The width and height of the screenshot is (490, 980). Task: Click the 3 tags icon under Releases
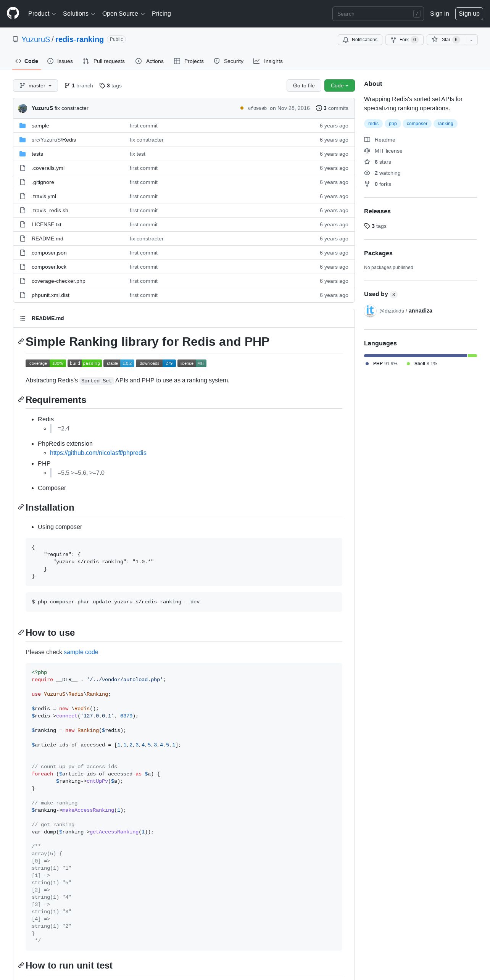tap(367, 226)
